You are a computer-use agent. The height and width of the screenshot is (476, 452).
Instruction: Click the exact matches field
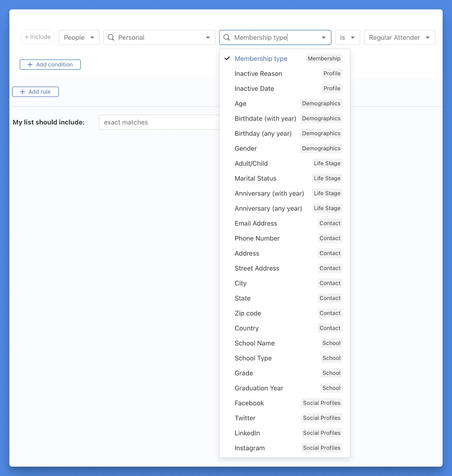click(x=159, y=122)
